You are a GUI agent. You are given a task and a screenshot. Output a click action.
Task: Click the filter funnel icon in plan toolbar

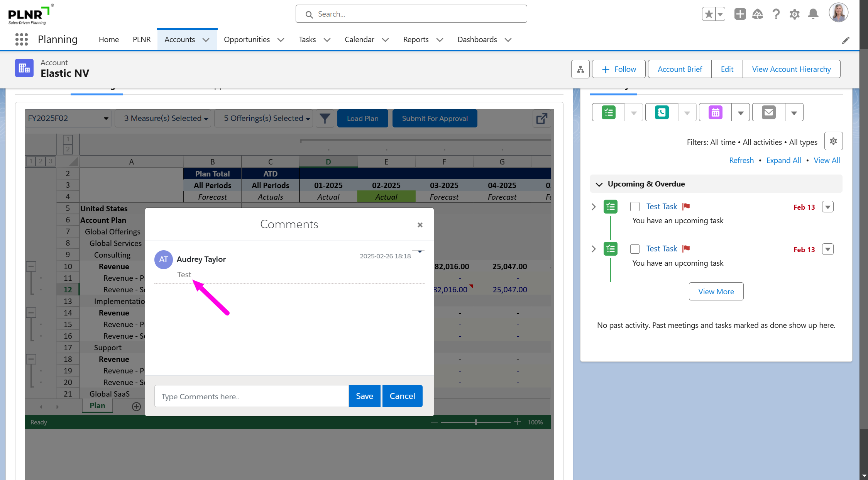click(325, 119)
